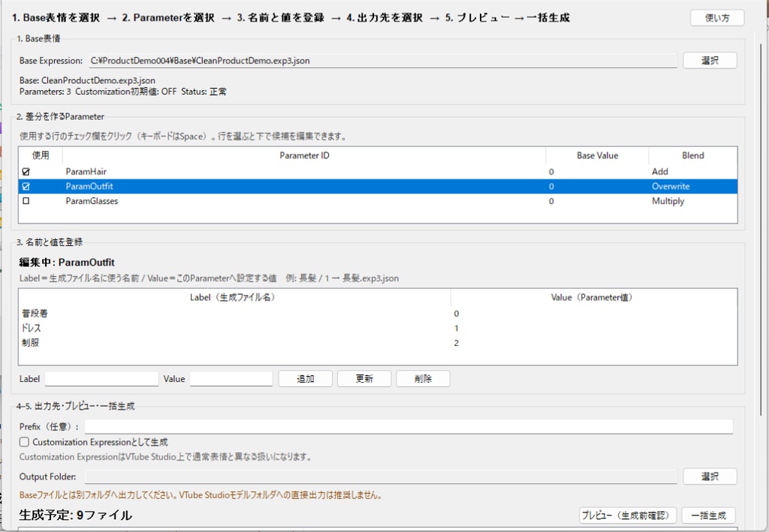Click 選択 button next to Output Folder

(710, 476)
